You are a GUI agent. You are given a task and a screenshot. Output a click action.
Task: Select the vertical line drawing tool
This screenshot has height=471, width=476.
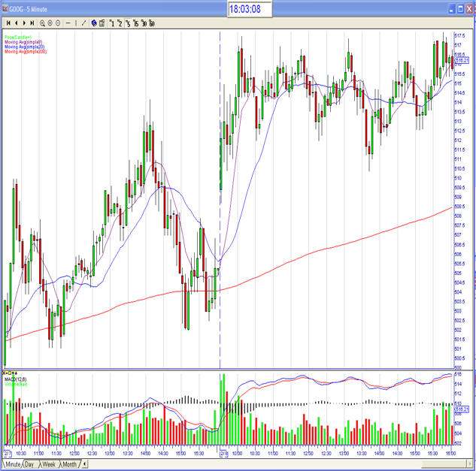(x=76, y=23)
